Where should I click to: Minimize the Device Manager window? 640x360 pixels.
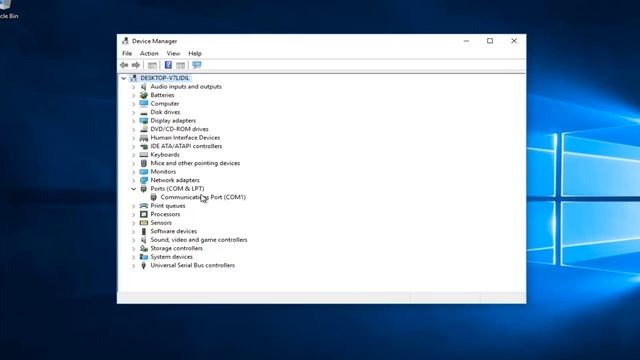pos(466,41)
